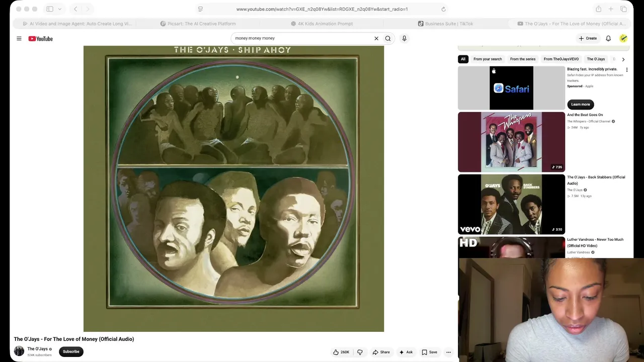Image resolution: width=644 pixels, height=362 pixels.
Task: Click the Create button
Action: (588, 38)
